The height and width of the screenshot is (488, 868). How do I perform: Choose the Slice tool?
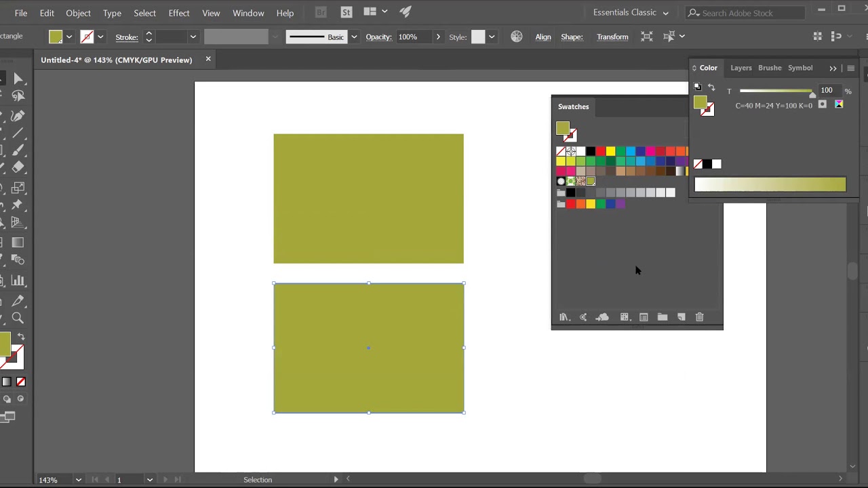18,301
